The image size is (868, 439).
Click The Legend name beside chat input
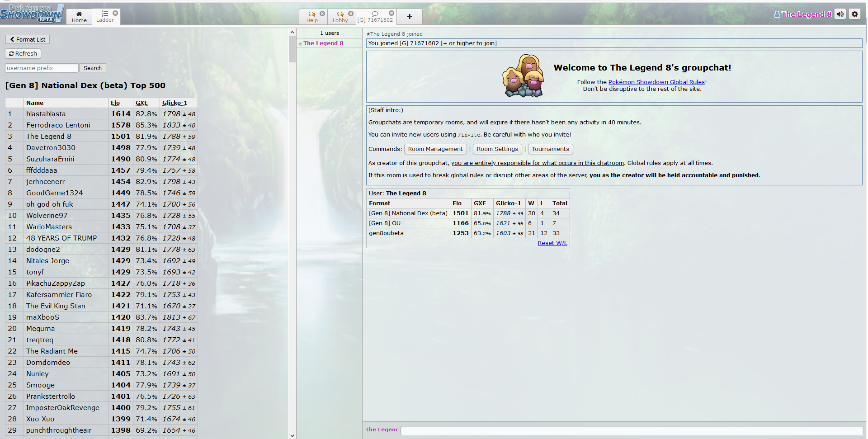382,430
